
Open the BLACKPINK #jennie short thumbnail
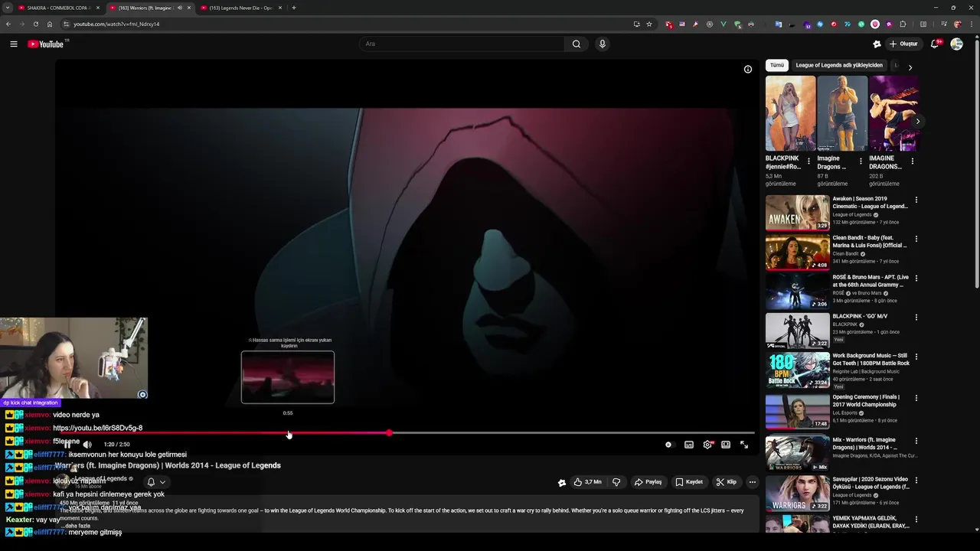790,112
